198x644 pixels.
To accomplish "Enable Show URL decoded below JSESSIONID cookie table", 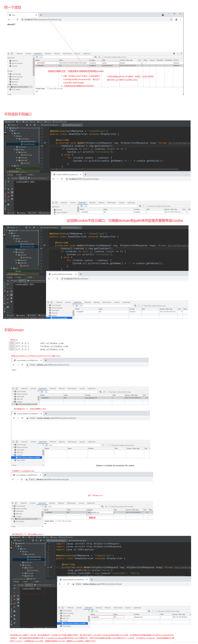I will tap(48, 89).
